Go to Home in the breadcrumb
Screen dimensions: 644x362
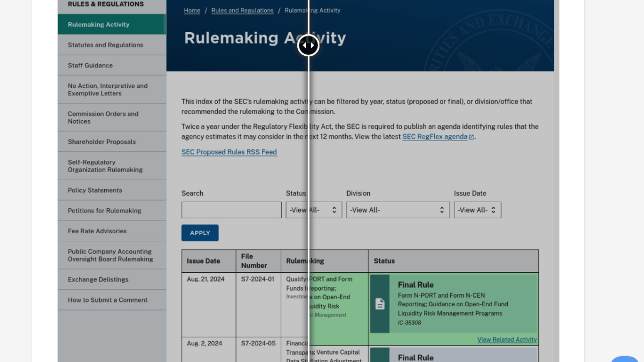coord(192,11)
